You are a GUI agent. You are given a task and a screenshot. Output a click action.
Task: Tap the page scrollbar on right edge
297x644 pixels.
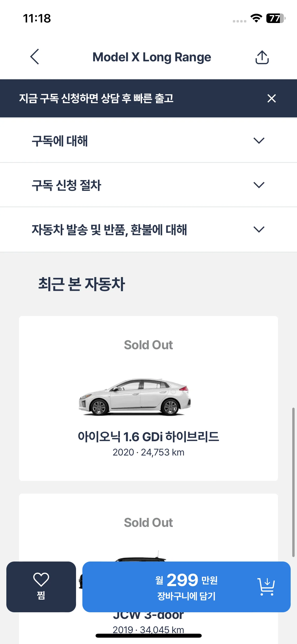tap(293, 482)
